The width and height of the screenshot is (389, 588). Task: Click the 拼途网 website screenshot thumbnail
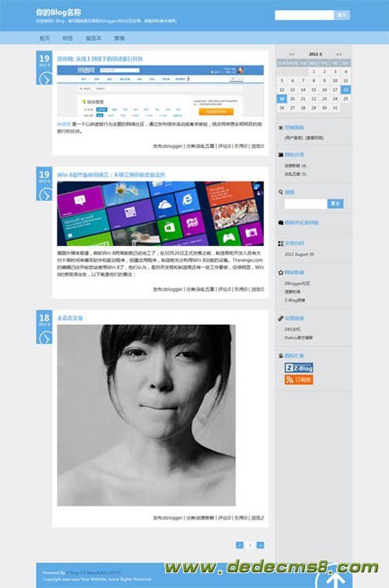coord(160,91)
